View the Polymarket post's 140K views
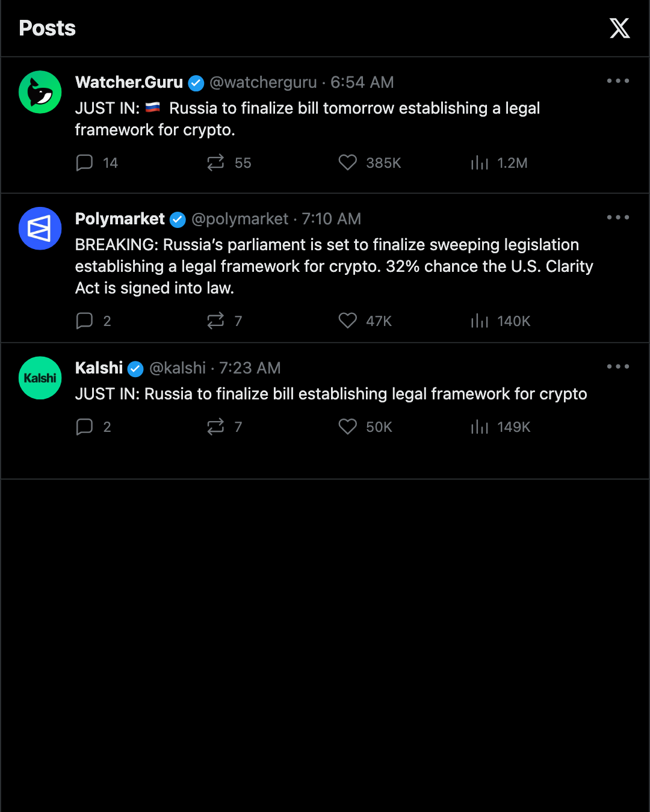 (501, 321)
